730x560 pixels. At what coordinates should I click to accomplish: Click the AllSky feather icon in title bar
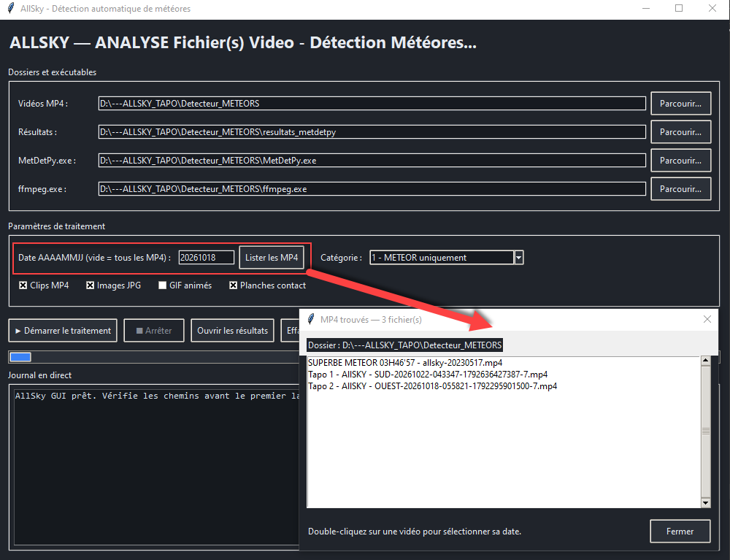pos(11,8)
